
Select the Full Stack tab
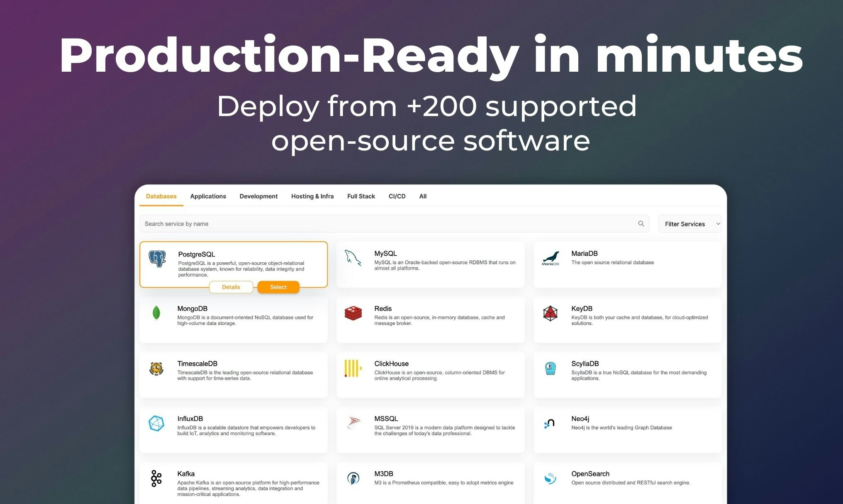click(x=361, y=196)
